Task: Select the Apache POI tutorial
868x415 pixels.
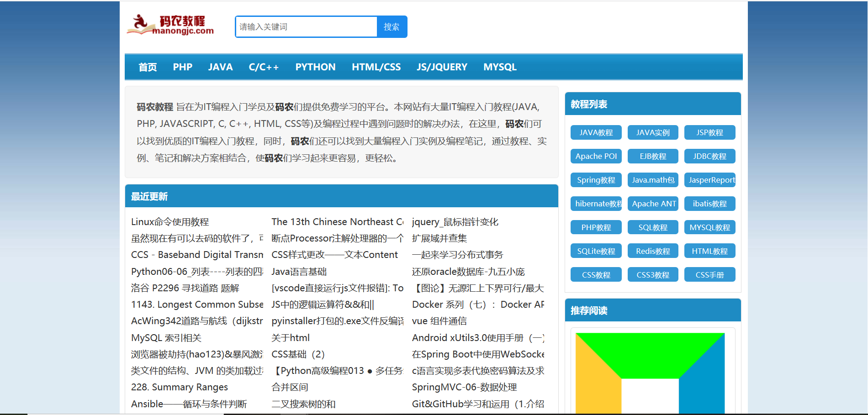Action: click(596, 156)
